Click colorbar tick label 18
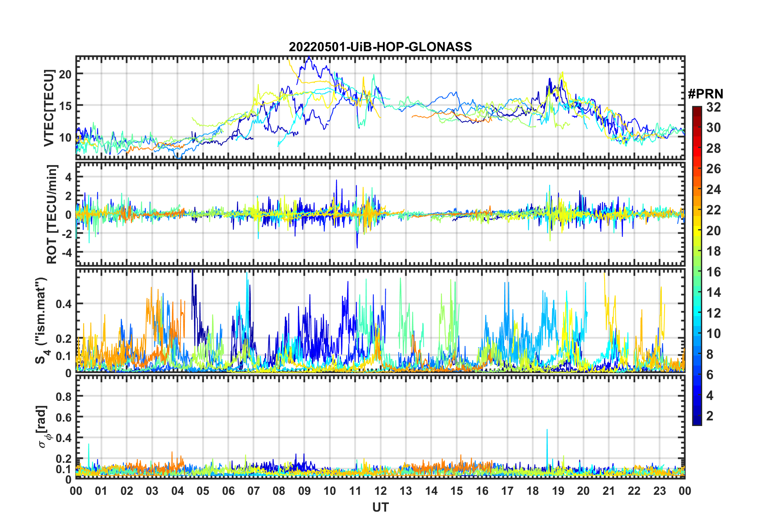761x532 pixels. [713, 251]
